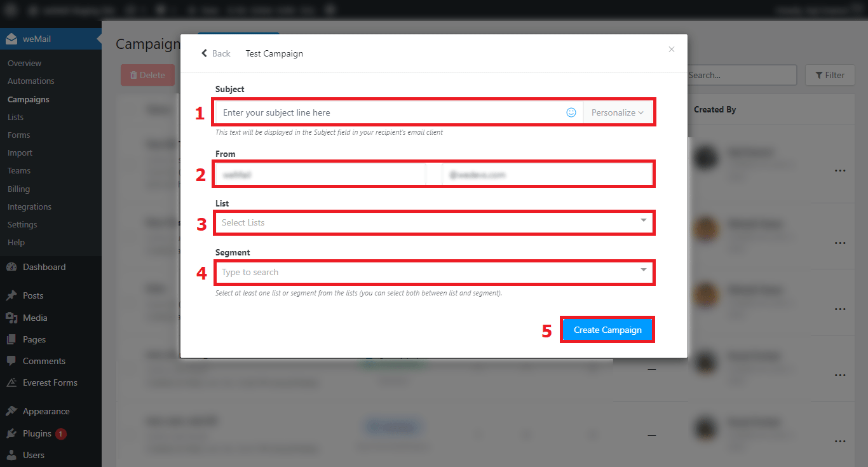
Task: Open Appearance using its brush icon
Action: point(11,410)
